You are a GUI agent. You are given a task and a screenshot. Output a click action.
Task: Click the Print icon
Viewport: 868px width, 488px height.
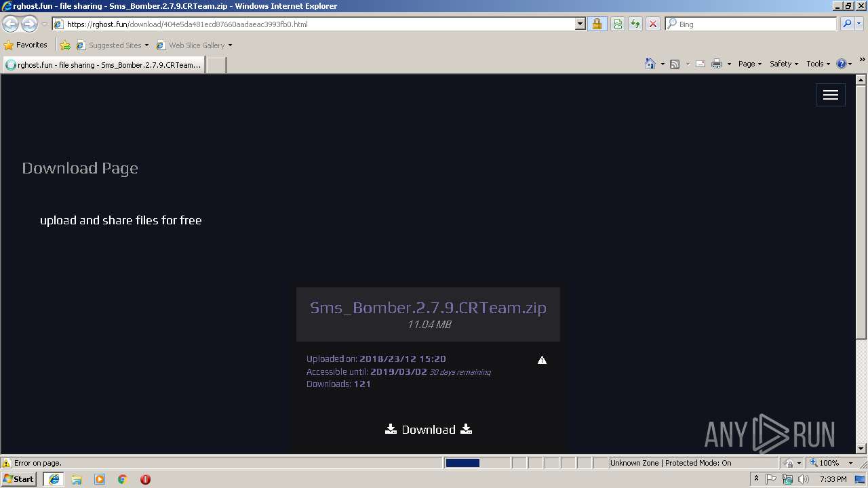717,64
